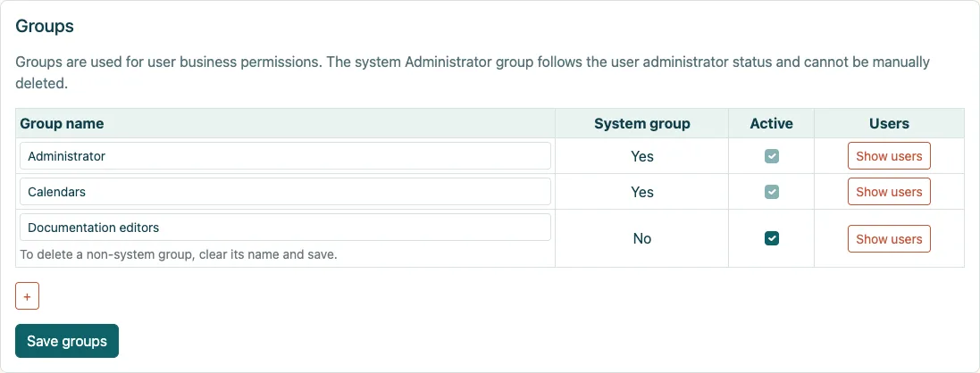Focus the Administrator group name field

click(286, 156)
